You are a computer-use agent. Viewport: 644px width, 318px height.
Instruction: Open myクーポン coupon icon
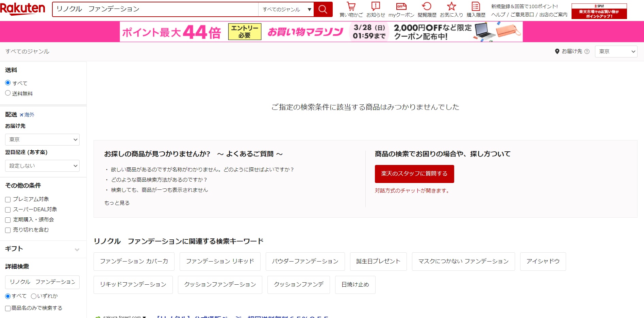coord(401,10)
